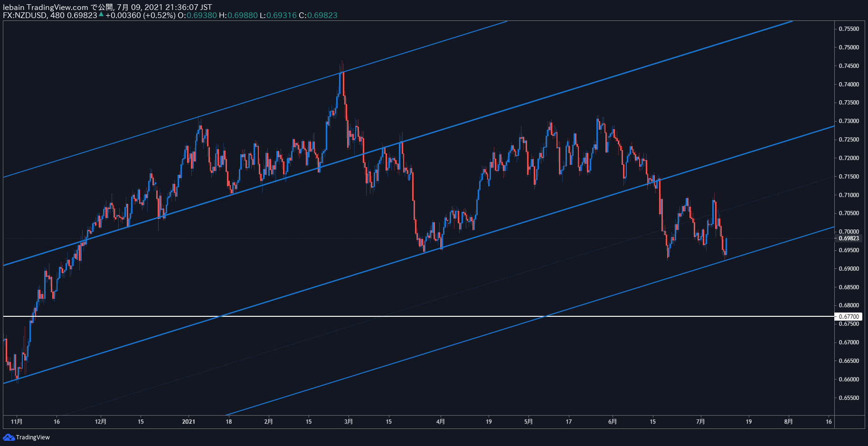Click the TradingView logo icon

tap(9, 437)
